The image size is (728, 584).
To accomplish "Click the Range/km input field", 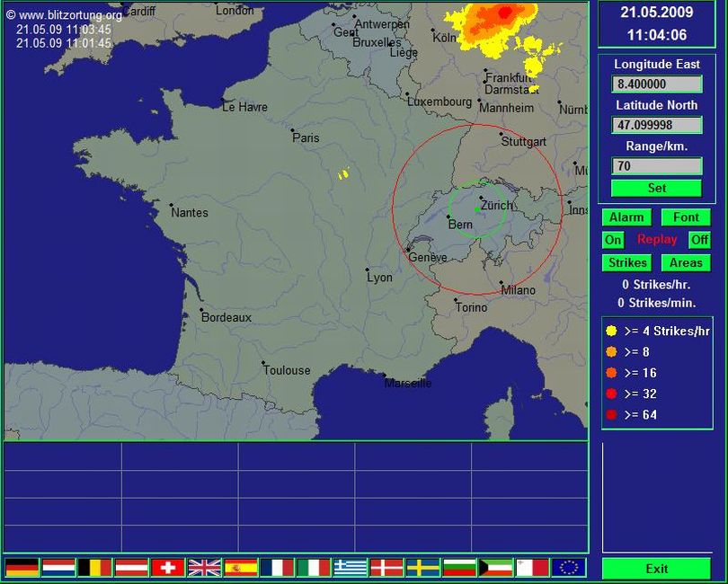I will 656,166.
